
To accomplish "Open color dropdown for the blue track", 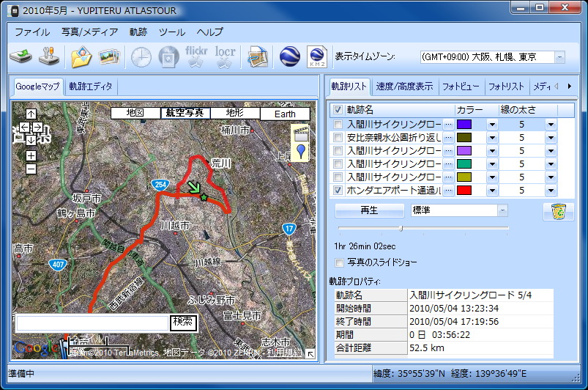I will [x=492, y=124].
